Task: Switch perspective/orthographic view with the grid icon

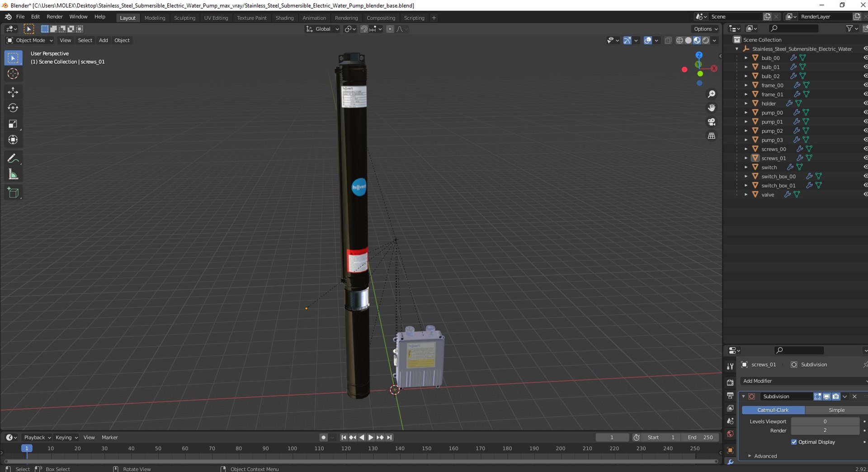Action: pyautogui.click(x=712, y=136)
